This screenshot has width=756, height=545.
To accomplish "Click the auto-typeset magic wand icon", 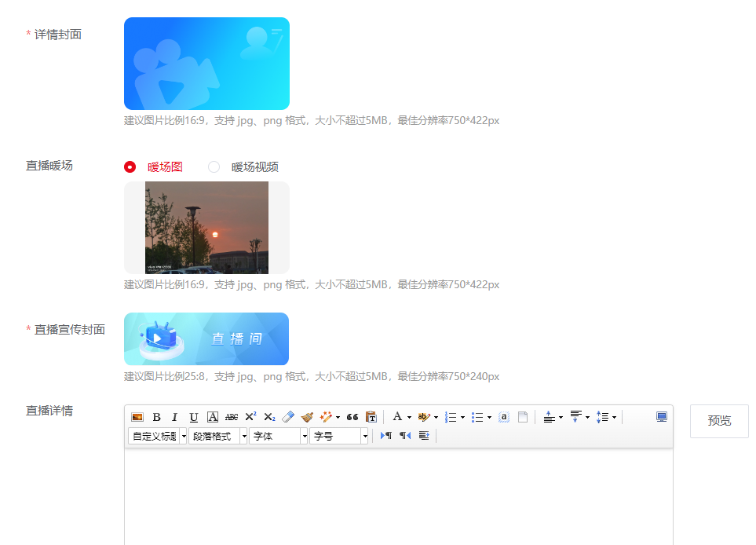I will 326,417.
